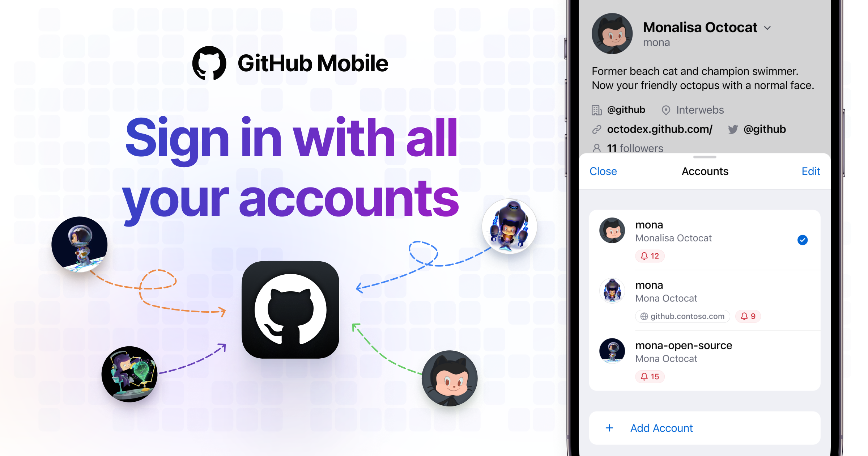Click the Close button on Accounts panel
This screenshot has height=456, width=868.
tap(587, 170)
